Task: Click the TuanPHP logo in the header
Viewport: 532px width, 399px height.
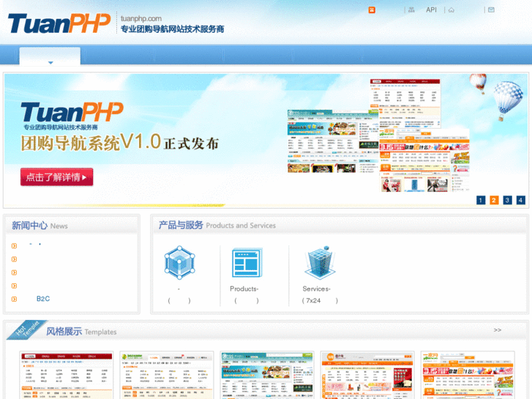Action: pos(59,23)
